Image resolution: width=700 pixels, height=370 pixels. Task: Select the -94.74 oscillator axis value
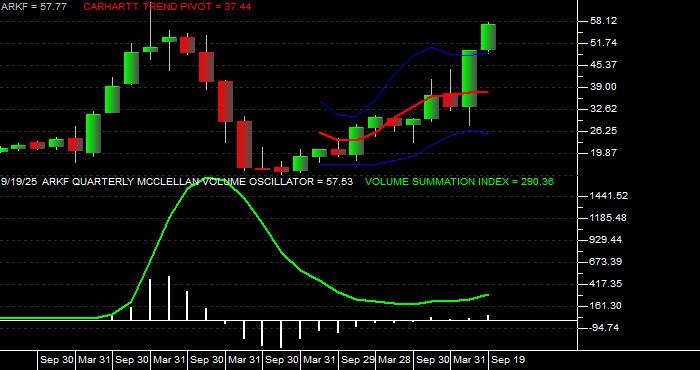click(605, 328)
